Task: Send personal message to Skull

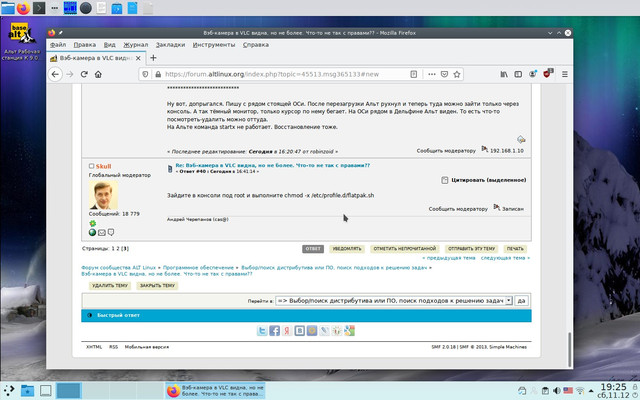Action: click(x=111, y=232)
